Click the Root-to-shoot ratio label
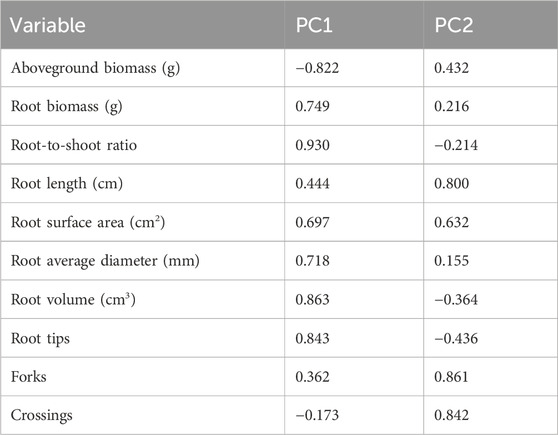 tap(74, 145)
